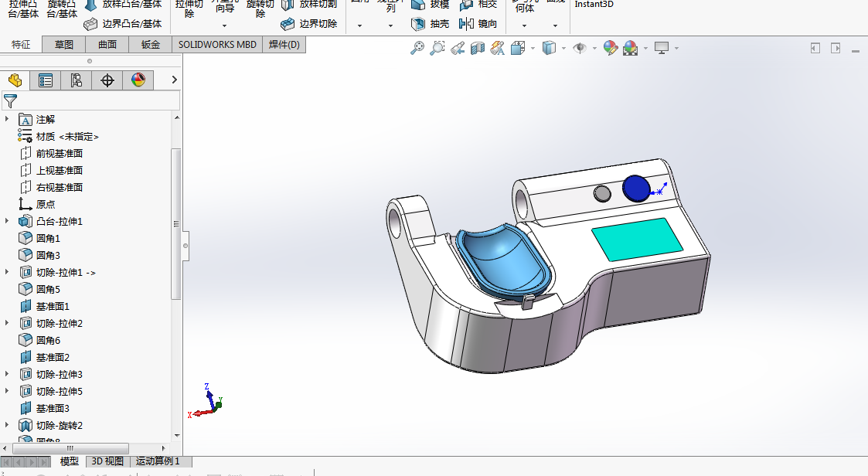Viewport: 868px width, 476px height.
Task: Expand the 注解 tree node
Action: click(x=7, y=119)
